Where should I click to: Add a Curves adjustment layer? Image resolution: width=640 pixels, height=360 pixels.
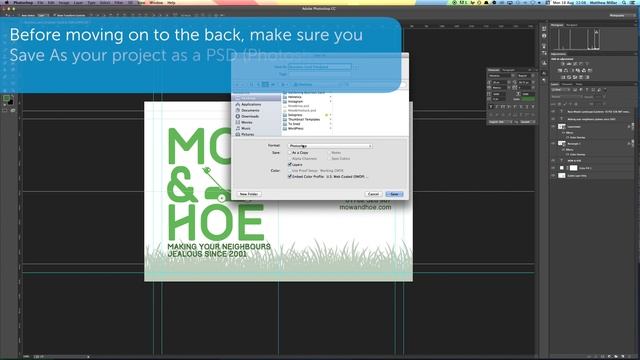tap(575, 64)
